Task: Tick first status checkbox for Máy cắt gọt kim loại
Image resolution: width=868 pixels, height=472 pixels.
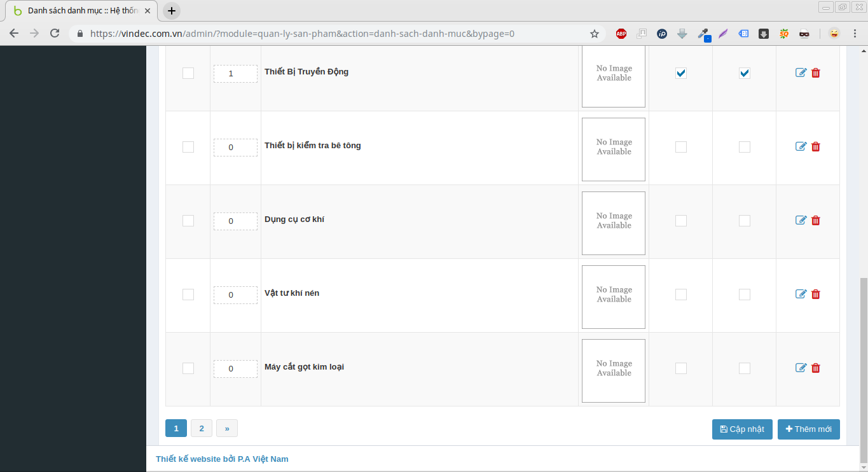Action: 681,368
